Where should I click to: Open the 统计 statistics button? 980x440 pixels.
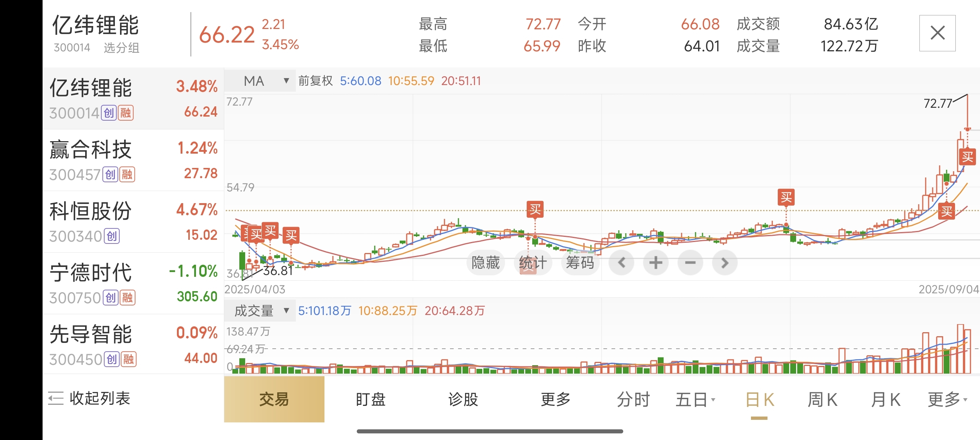533,263
